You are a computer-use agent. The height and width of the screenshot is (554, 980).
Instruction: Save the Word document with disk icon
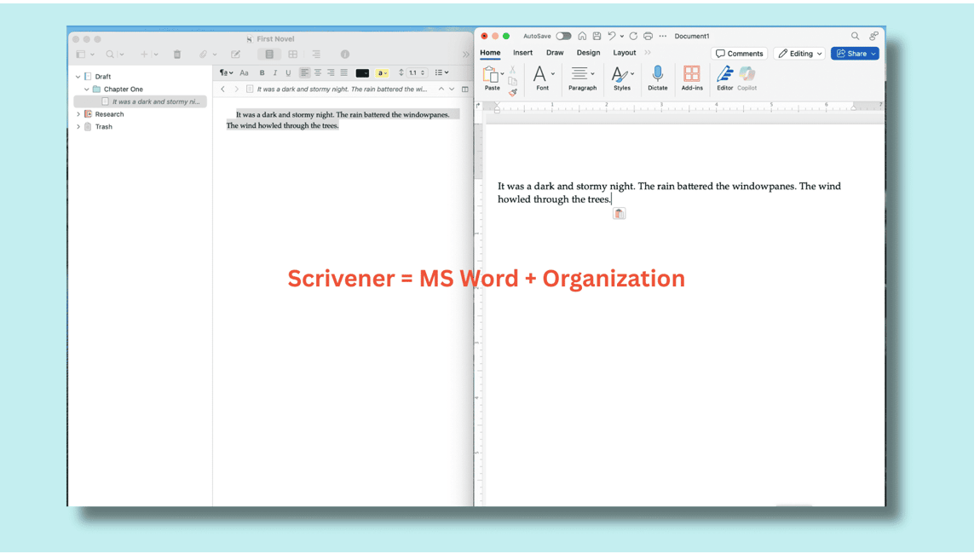point(597,37)
